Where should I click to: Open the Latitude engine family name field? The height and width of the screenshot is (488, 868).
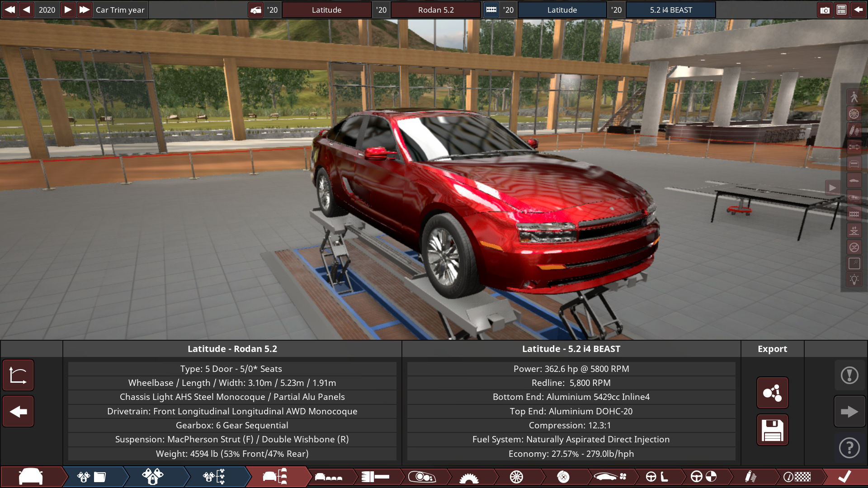tap(562, 9)
